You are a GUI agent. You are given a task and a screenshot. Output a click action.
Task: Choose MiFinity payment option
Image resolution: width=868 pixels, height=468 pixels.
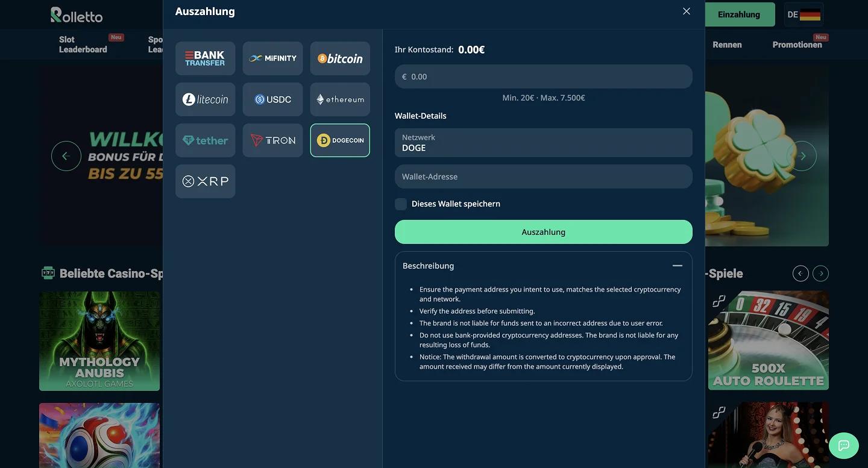(x=272, y=58)
